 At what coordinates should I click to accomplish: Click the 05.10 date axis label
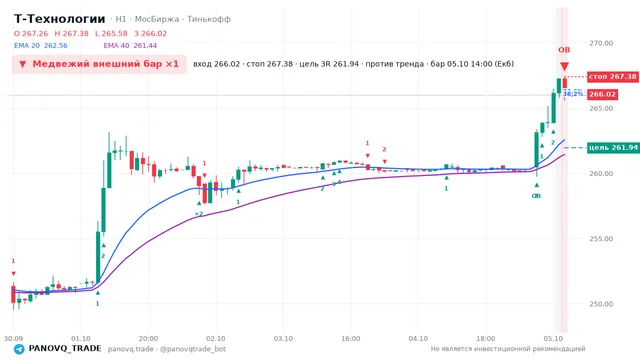click(553, 339)
